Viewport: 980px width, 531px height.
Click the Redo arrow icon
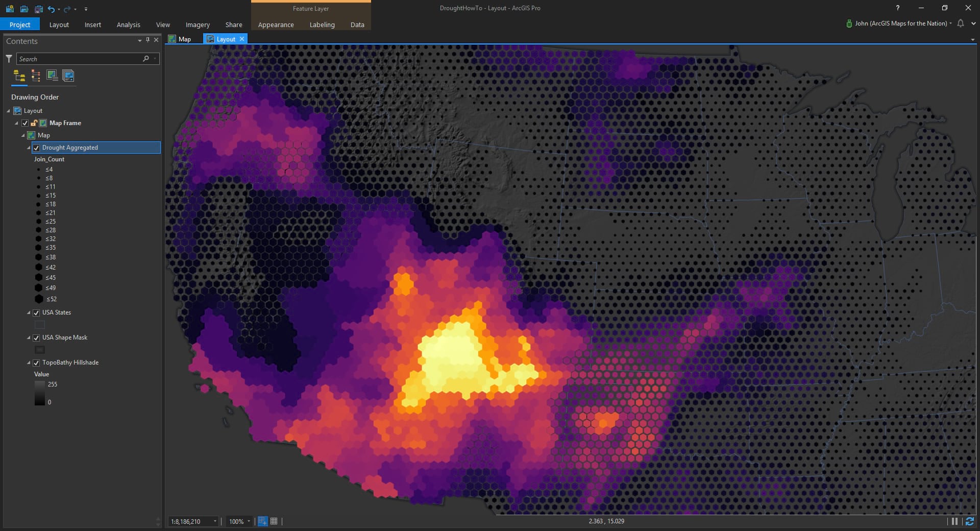click(67, 9)
